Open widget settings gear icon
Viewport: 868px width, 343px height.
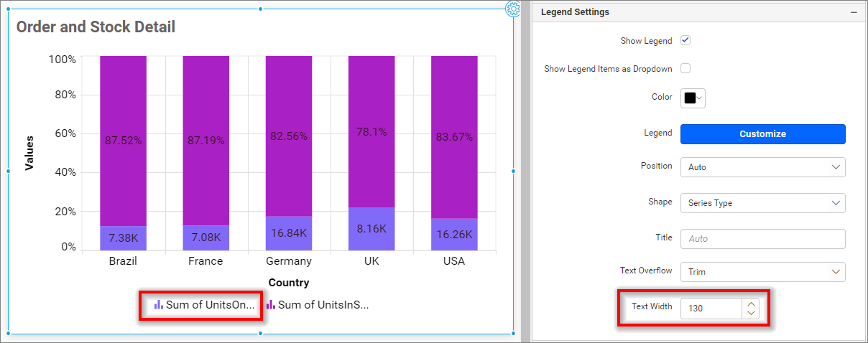(x=513, y=9)
